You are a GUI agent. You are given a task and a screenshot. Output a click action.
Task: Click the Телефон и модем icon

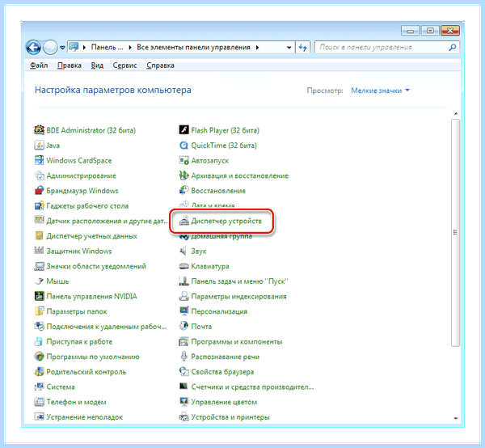click(x=39, y=402)
